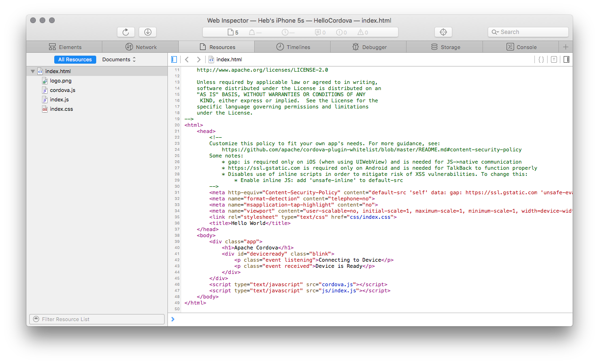Image resolution: width=599 pixels, height=364 pixels.
Task: Click the filter icon in resource filter
Action: click(x=35, y=319)
